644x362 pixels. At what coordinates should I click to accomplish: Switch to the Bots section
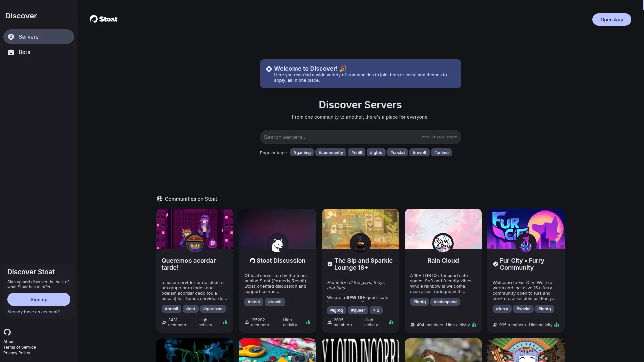[39, 52]
